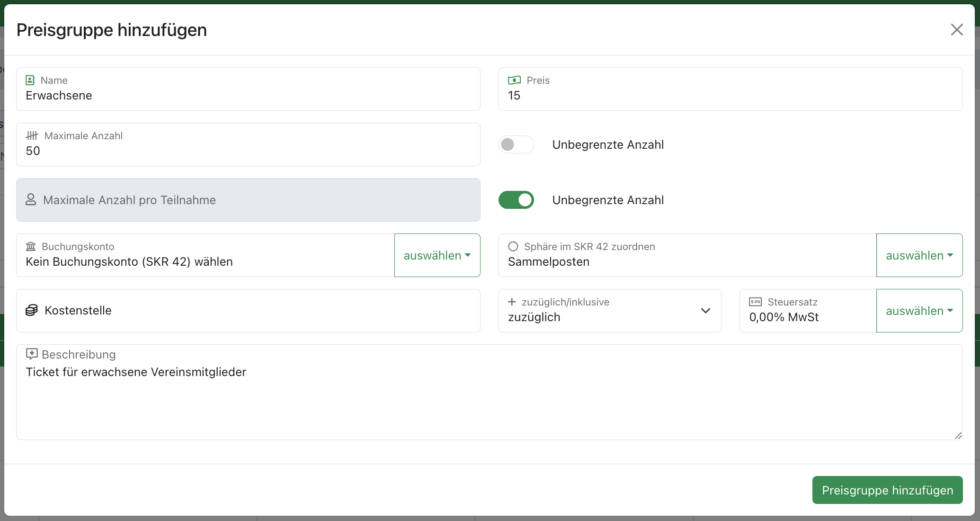This screenshot has height=521, width=980.
Task: Open the Steuersatz auswählen dropdown
Action: coord(919,311)
